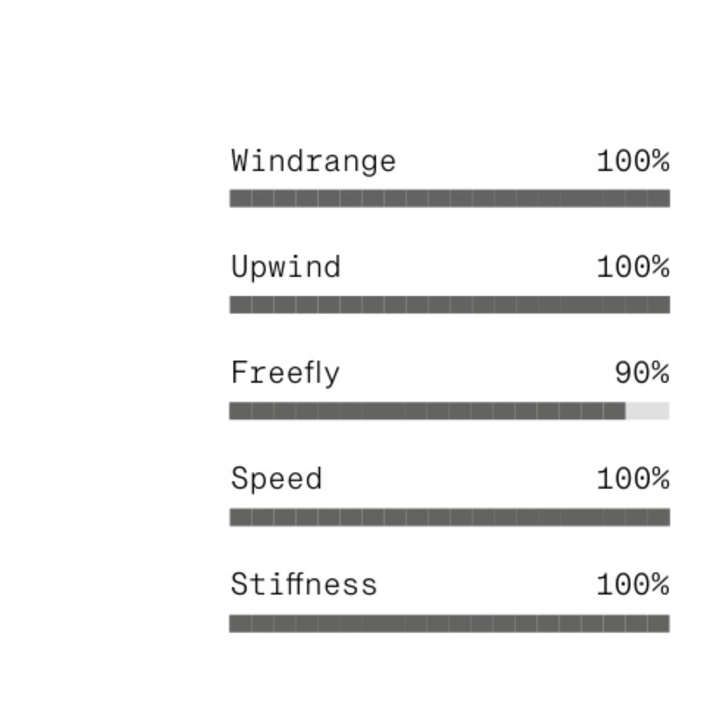Screen dimensions: 728x728
Task: Click the Stiffness rating bar
Action: click(x=450, y=624)
